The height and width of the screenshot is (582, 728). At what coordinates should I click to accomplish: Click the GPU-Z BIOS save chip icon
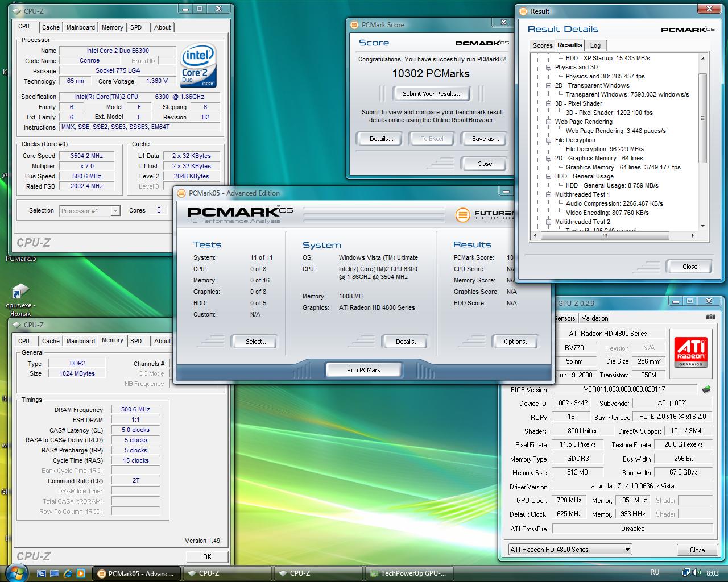tap(706, 389)
